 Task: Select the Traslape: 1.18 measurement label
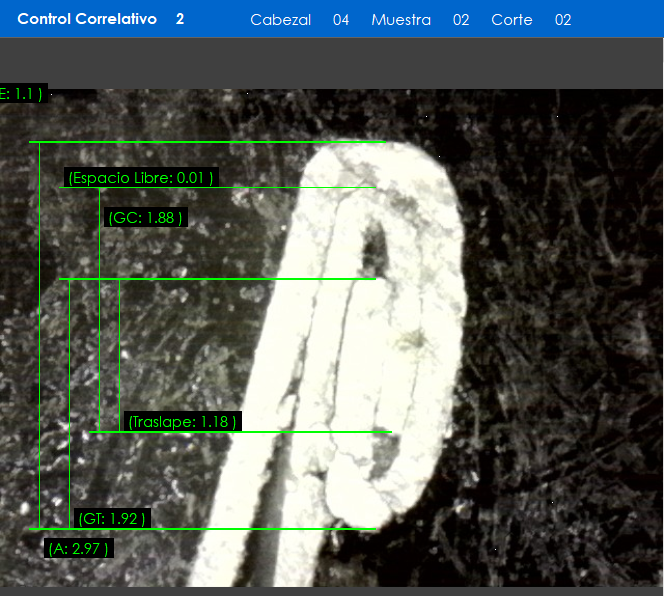coord(182,422)
